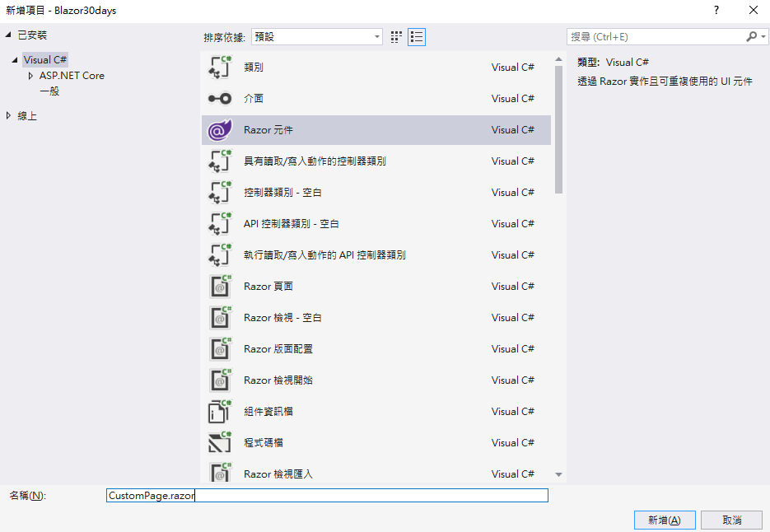Select the 類別 template row
This screenshot has width=770, height=532.
tap(376, 68)
